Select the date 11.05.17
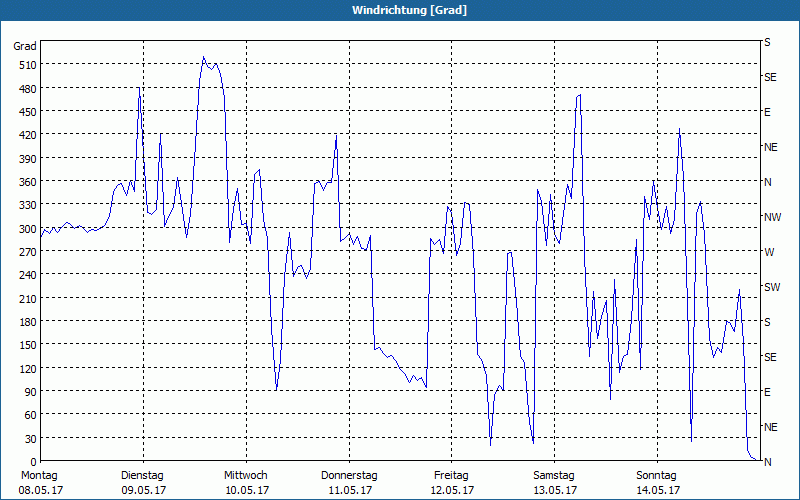Image resolution: width=800 pixels, height=500 pixels. coord(350,490)
